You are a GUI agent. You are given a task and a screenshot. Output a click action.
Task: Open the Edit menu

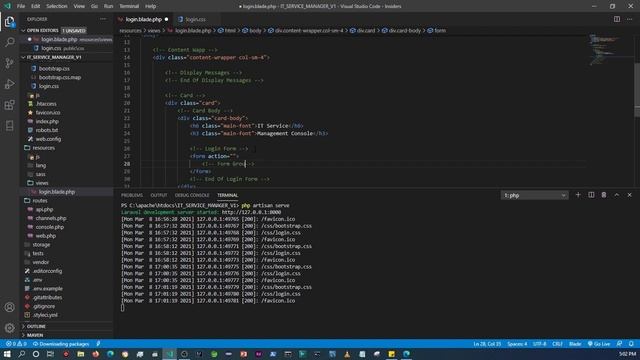pos(36,6)
